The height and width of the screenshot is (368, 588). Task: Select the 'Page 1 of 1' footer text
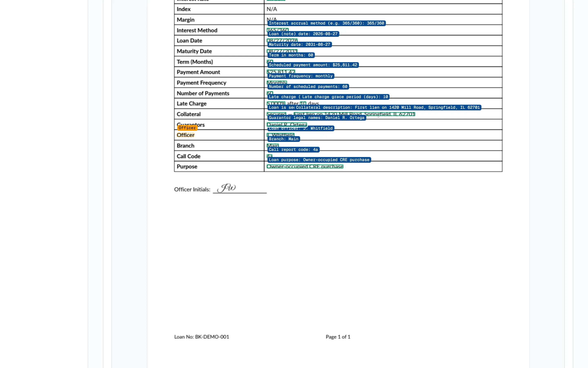(x=338, y=337)
